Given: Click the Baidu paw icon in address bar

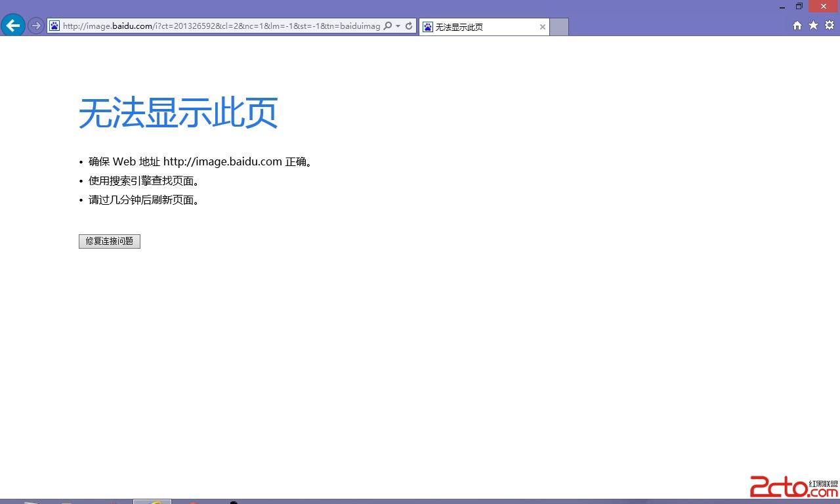Looking at the screenshot, I should coord(54,26).
